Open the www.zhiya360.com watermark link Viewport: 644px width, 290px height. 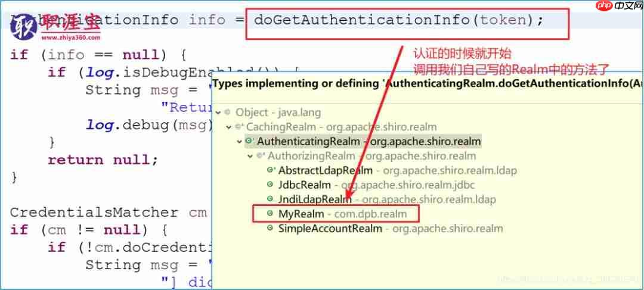[x=71, y=38]
